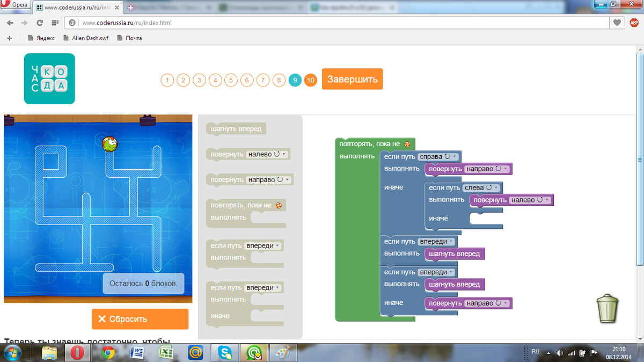The image size is (644, 362).
Task: Go to level 6
Action: point(247,81)
